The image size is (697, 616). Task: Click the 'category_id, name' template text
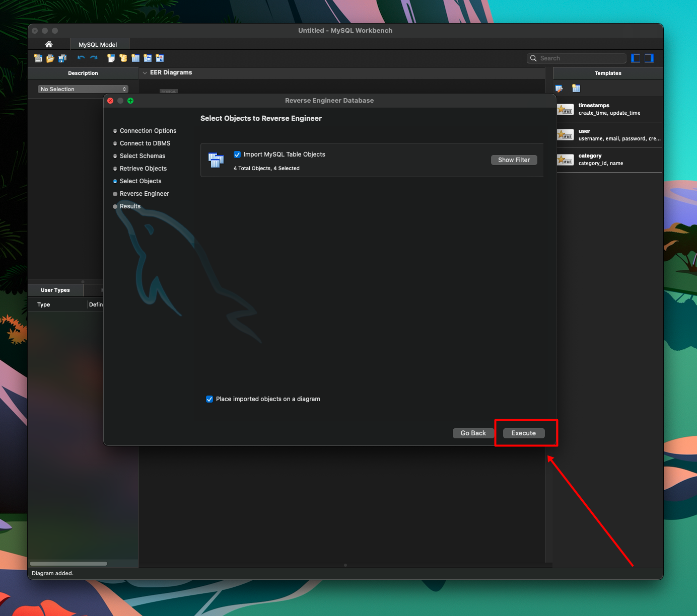coord(601,164)
